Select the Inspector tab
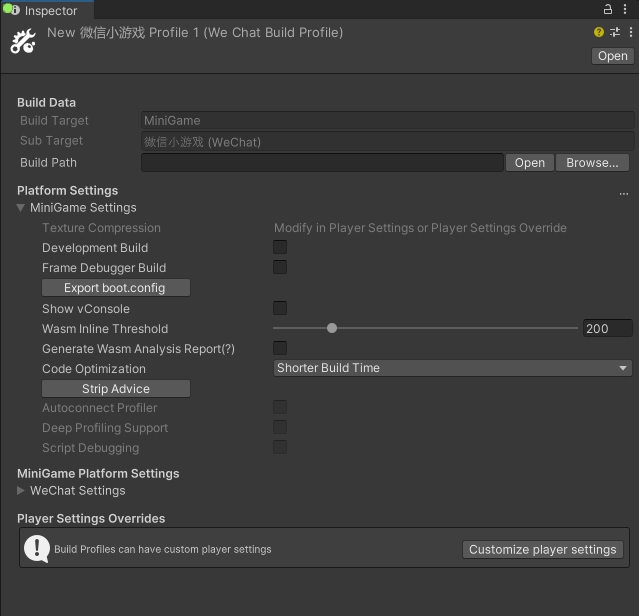This screenshot has width=639, height=616. click(x=48, y=11)
